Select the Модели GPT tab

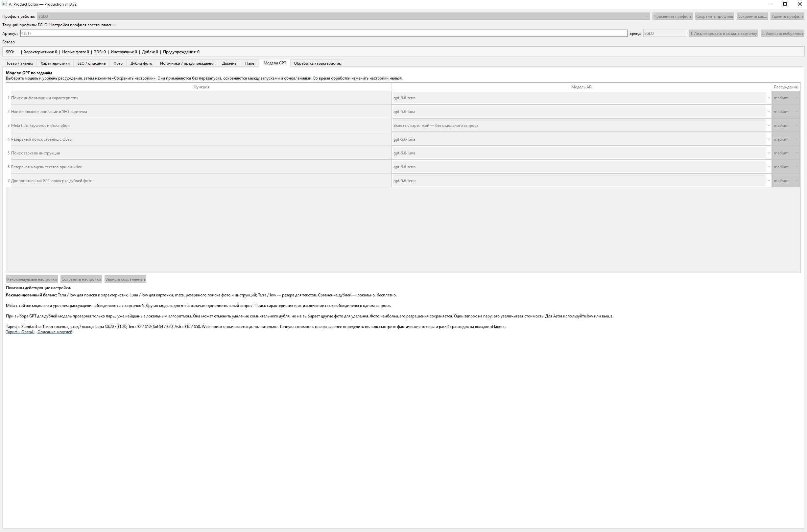[275, 63]
